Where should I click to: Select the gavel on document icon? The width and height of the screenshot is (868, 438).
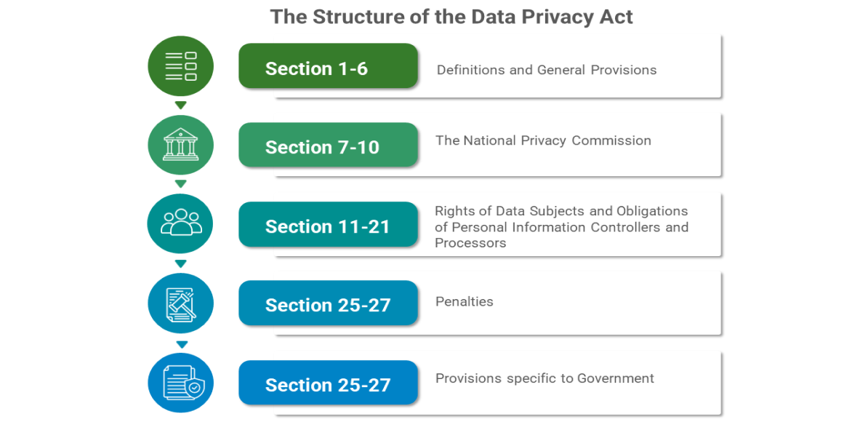(180, 303)
